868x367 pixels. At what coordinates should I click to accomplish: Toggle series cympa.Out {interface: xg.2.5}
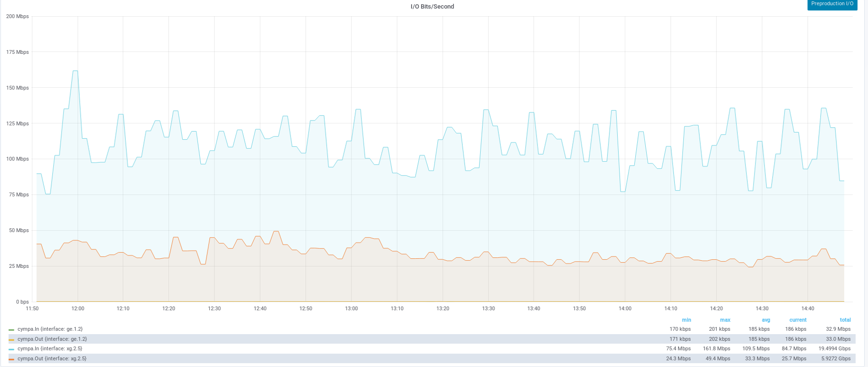coord(52,359)
